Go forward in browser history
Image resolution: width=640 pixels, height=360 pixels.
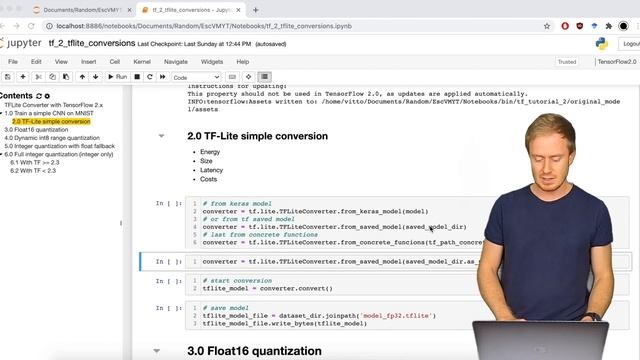point(16,26)
